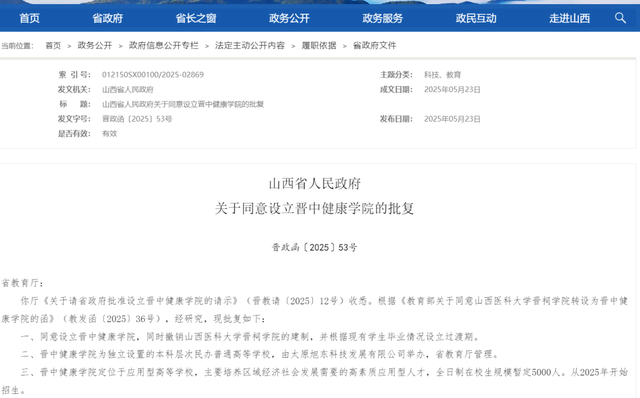Open the 省政府 navigation menu
The image size is (640, 398).
point(107,18)
